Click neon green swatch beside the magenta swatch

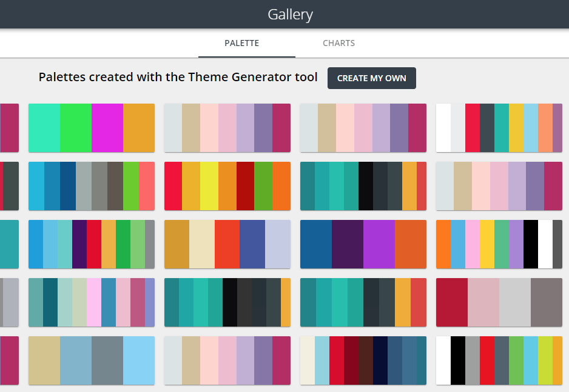tap(76, 127)
